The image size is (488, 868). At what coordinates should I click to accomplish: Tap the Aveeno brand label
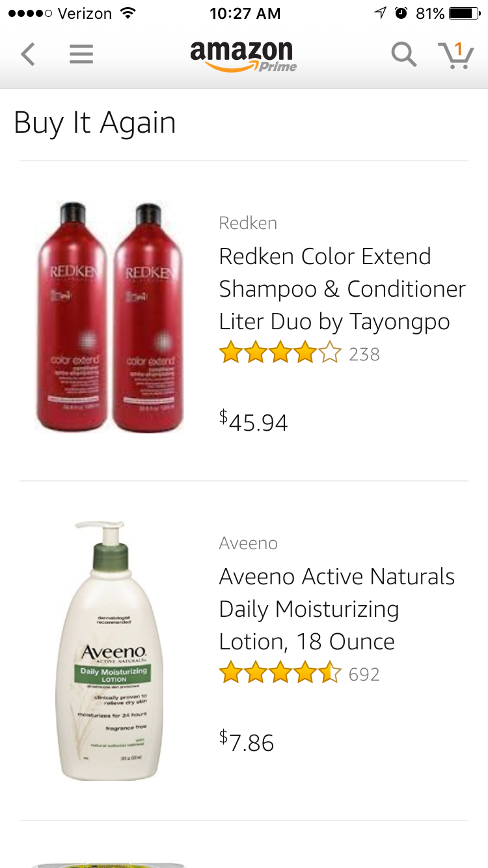point(249,543)
